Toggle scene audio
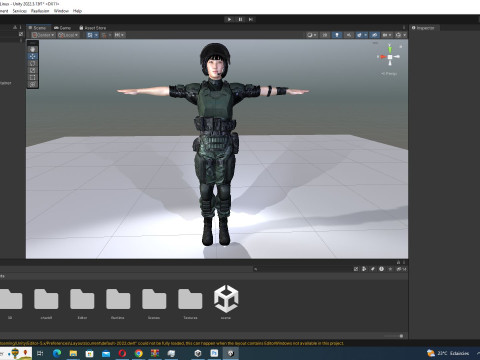The height and width of the screenshot is (360, 480). click(349, 35)
